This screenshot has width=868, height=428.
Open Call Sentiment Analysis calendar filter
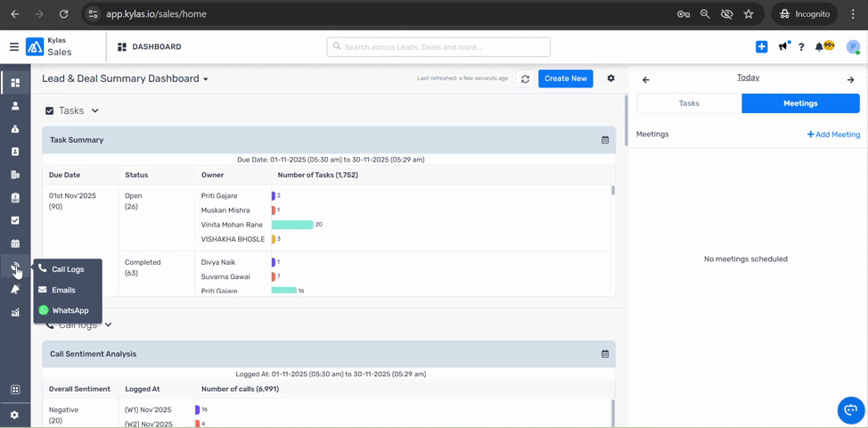click(x=605, y=354)
